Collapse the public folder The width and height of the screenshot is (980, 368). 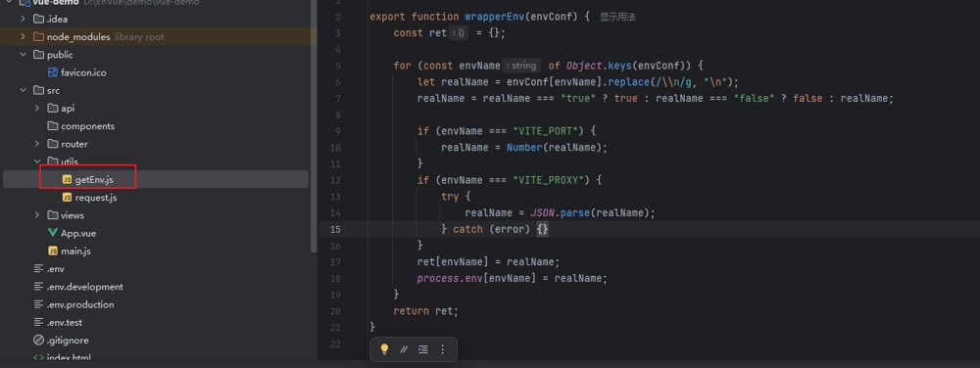coord(23,54)
